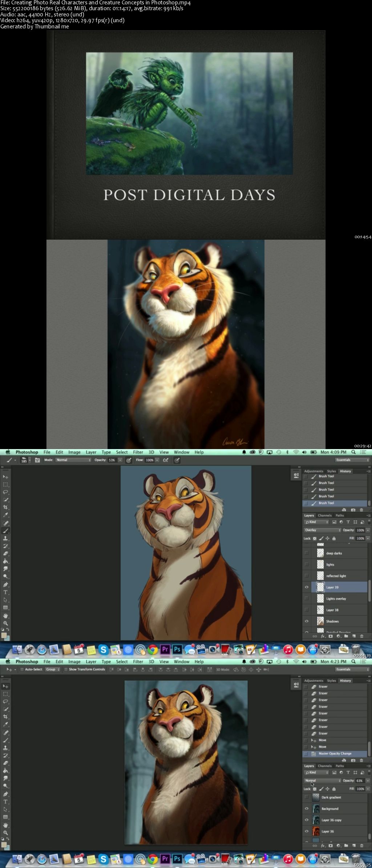Open the Filter menu in 4:09 PM Photoshop window
372x868 pixels.
tap(138, 452)
